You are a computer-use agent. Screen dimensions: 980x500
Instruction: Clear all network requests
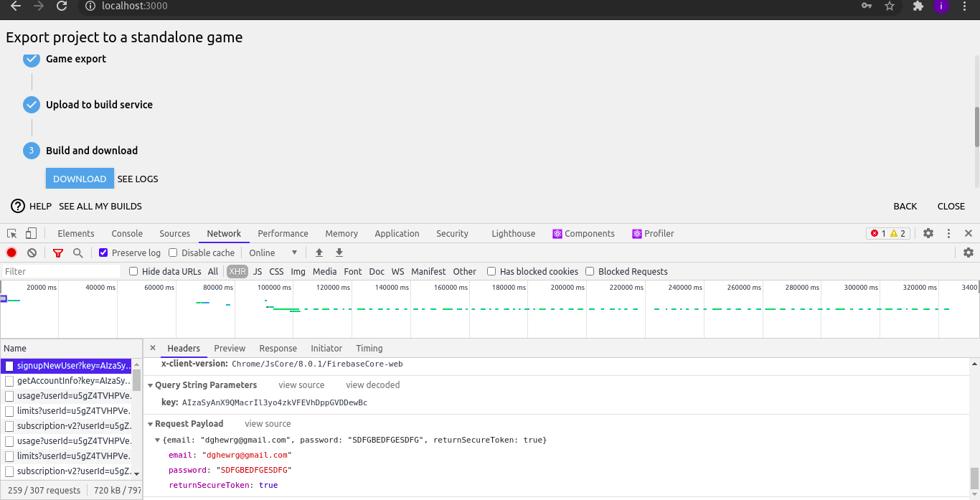[x=31, y=253]
